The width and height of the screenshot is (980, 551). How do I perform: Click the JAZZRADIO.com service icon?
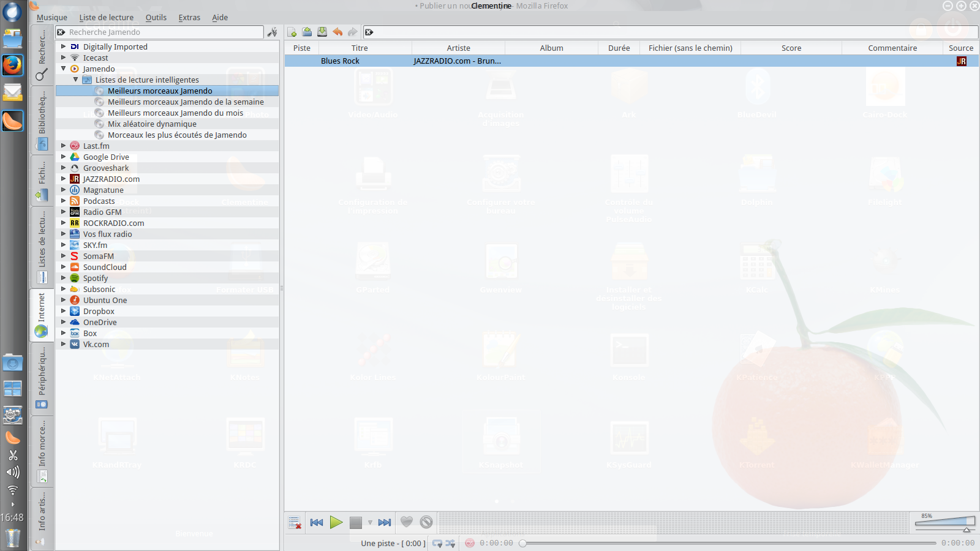coord(75,179)
